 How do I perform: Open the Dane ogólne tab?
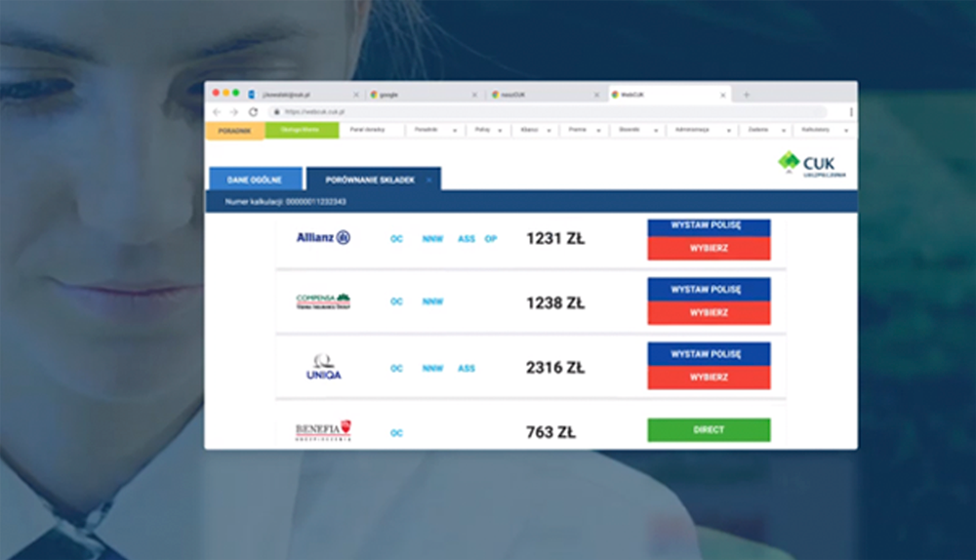pyautogui.click(x=255, y=180)
